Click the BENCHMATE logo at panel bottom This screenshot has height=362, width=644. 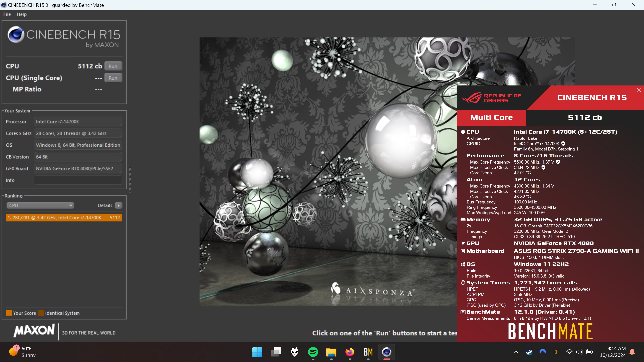coord(550,331)
